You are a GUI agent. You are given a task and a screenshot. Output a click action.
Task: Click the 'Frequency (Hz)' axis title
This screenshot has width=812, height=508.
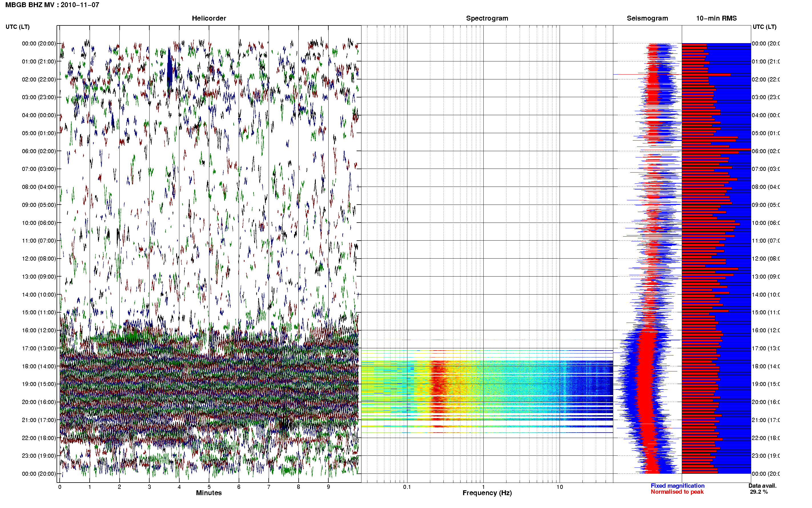[x=487, y=493]
